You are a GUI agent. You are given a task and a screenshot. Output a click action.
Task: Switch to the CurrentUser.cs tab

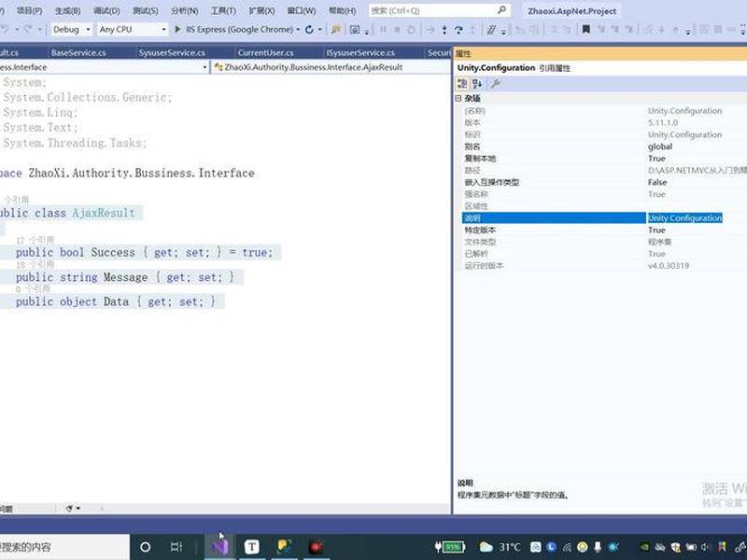[x=266, y=53]
